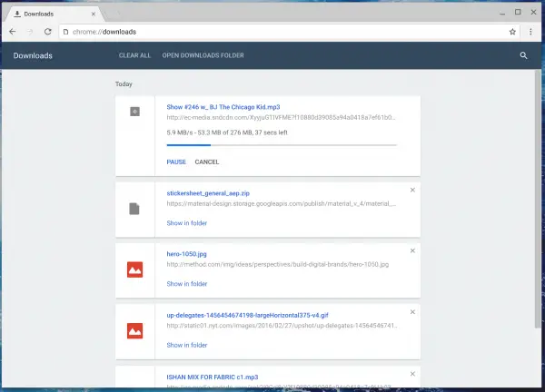The width and height of the screenshot is (545, 392).
Task: Select Clear All in the header
Action: [134, 55]
